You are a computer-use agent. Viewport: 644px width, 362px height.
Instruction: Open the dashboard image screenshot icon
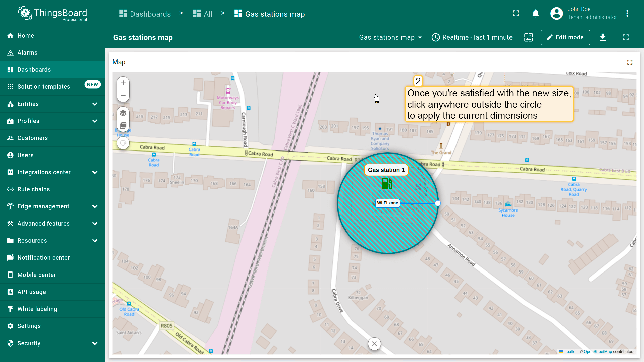pos(528,37)
